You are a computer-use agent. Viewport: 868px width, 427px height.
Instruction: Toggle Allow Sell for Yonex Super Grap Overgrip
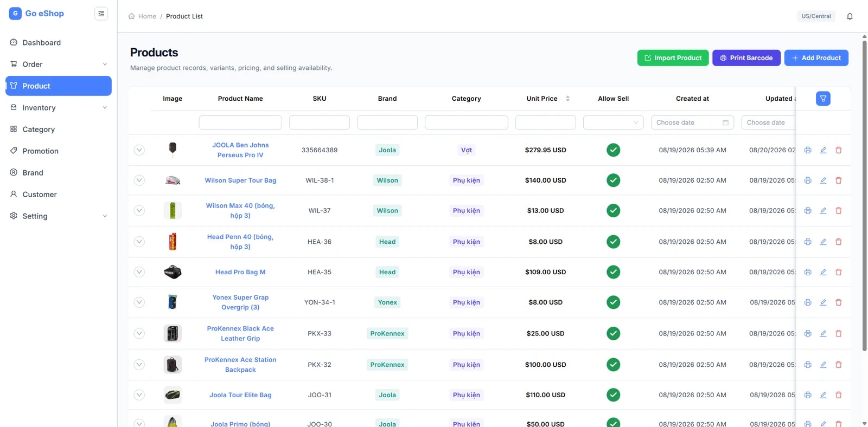tap(614, 302)
